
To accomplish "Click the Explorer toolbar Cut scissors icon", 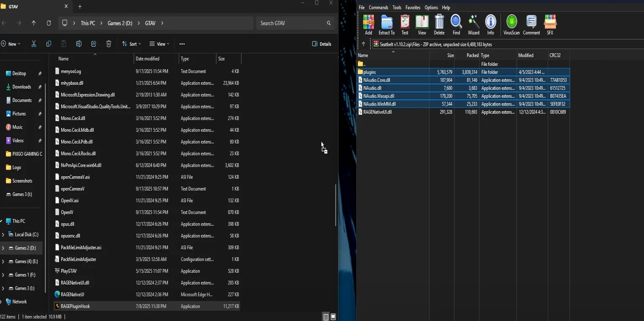I will click(x=34, y=44).
